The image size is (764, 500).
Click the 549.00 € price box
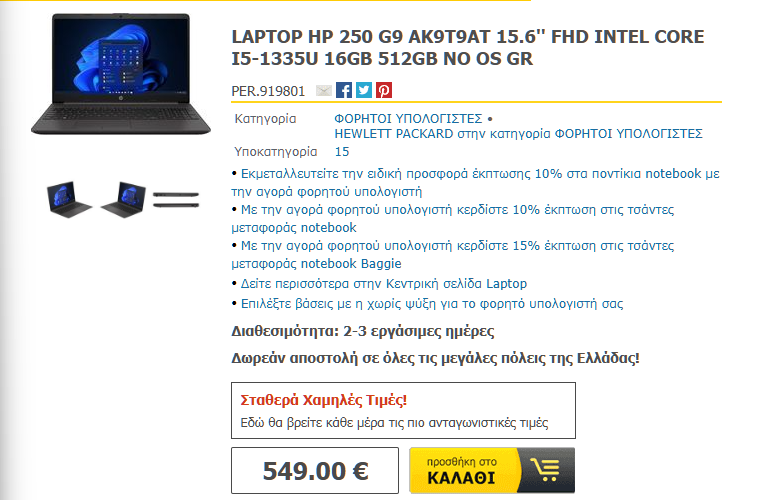315,471
